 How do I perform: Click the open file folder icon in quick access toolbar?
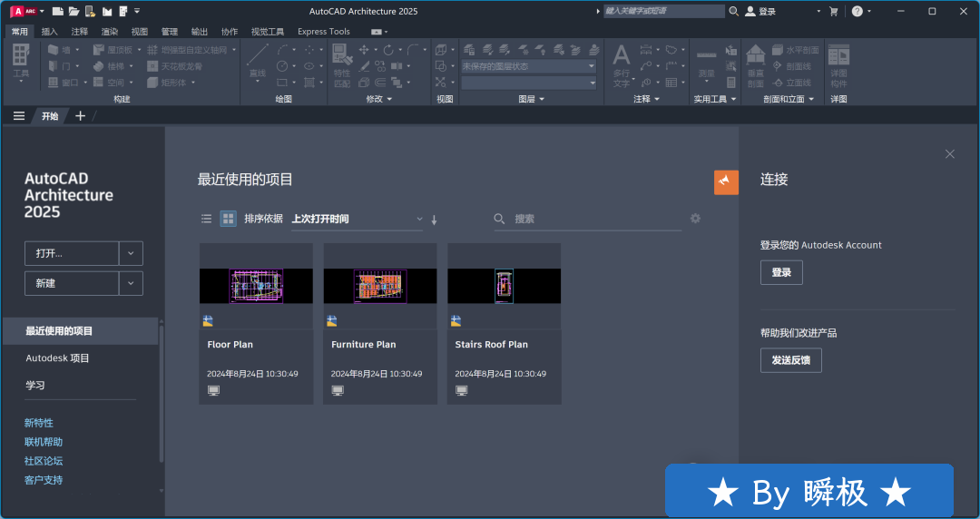73,11
